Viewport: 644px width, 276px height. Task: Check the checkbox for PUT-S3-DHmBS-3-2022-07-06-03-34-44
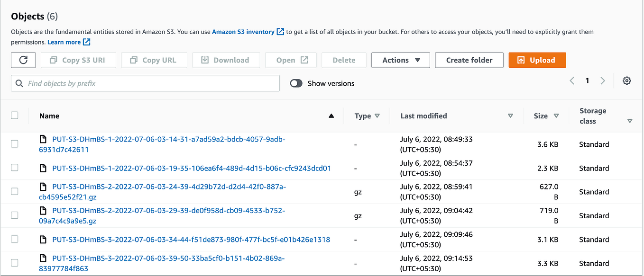coord(15,239)
